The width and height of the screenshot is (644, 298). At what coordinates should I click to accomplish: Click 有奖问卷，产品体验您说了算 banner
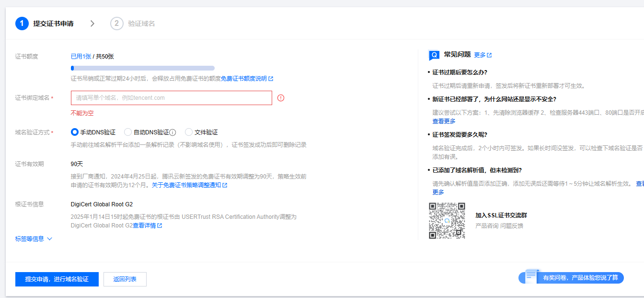coord(571,277)
